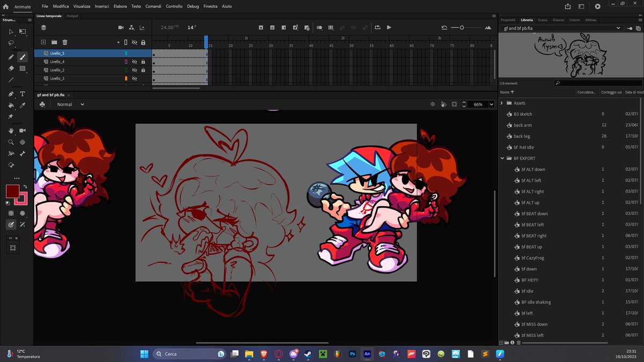
Task: Open the Home workspace icon
Action: [x=6, y=6]
